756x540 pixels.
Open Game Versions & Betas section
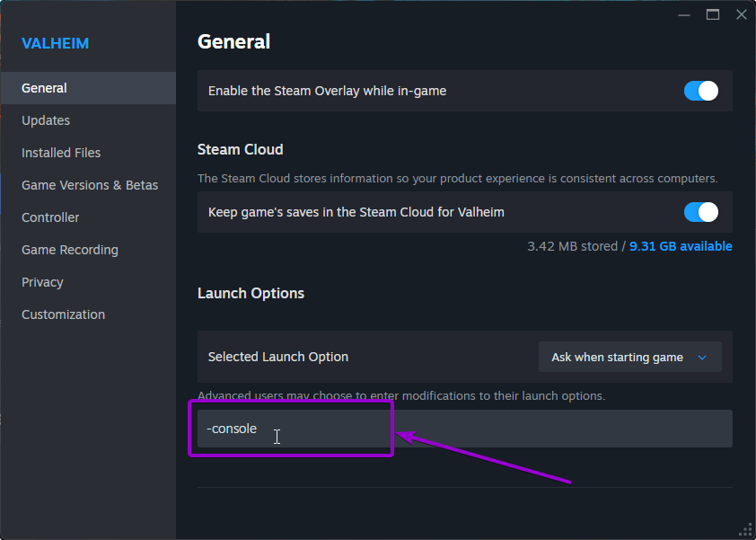pos(88,185)
